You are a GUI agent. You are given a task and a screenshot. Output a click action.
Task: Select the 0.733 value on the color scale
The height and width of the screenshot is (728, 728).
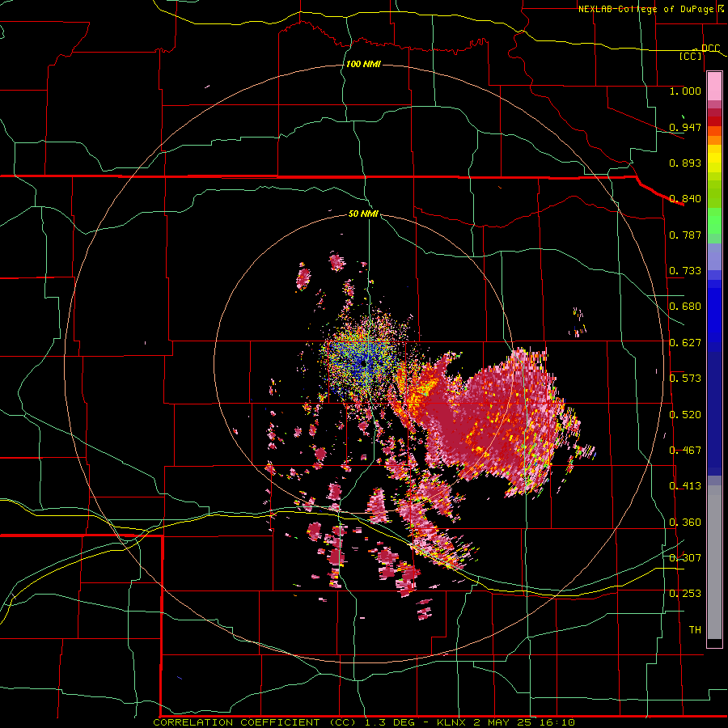click(685, 271)
